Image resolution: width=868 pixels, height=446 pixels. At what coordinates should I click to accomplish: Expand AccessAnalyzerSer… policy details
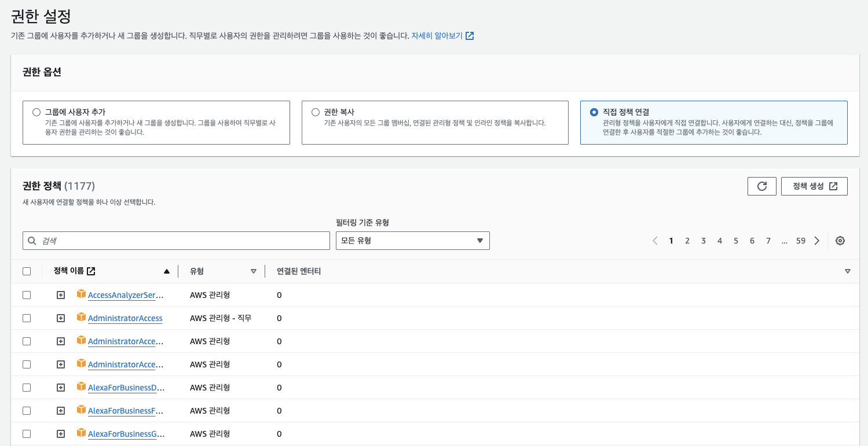pos(61,295)
